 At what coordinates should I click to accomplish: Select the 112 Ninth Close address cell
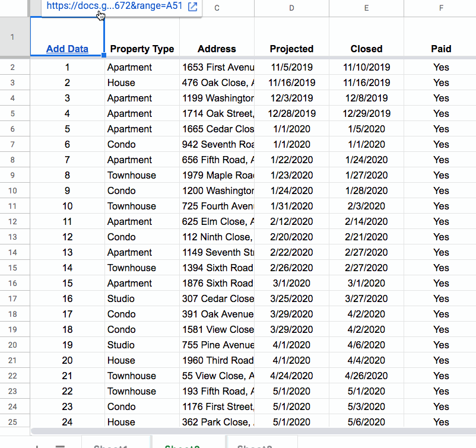217,237
